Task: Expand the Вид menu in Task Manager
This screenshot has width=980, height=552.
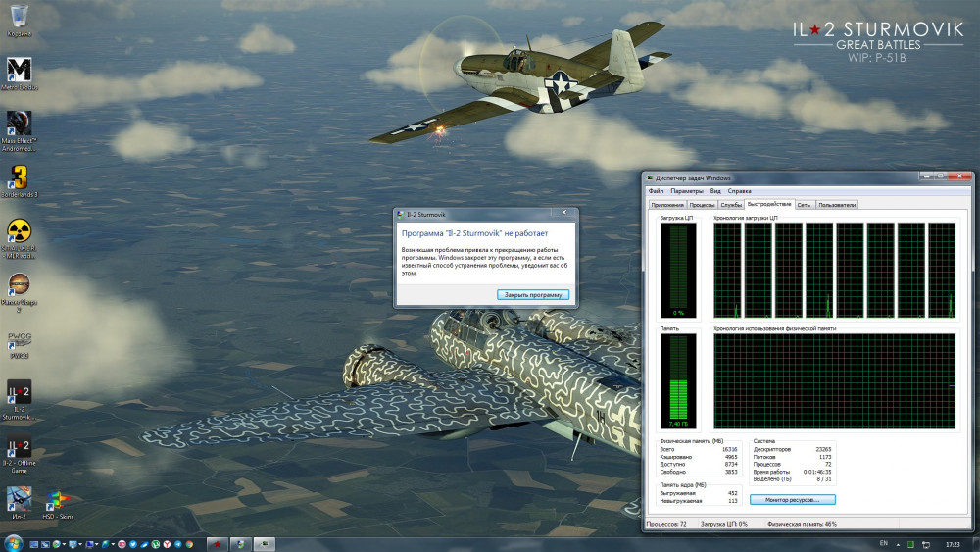Action: tap(715, 191)
